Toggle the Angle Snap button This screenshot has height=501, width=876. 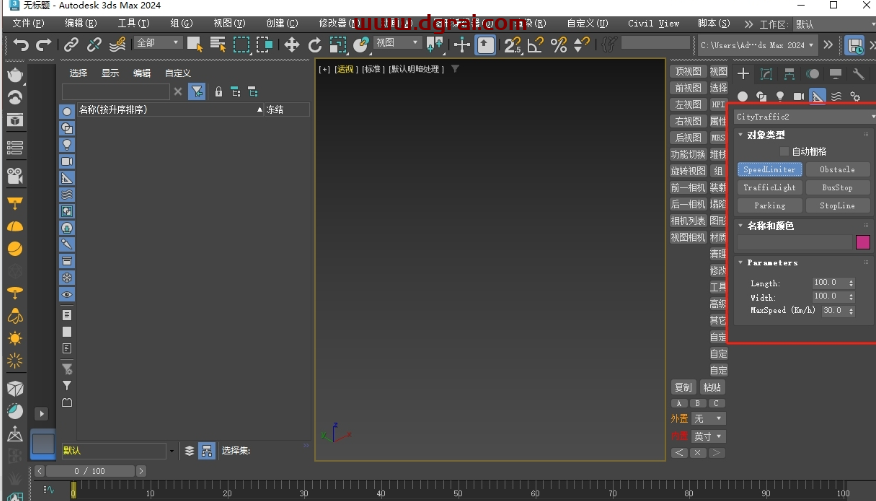point(535,45)
